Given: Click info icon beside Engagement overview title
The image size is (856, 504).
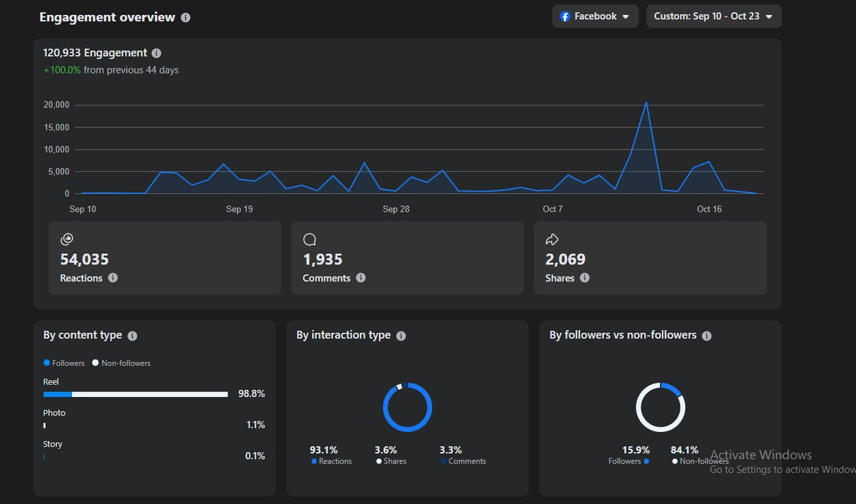Looking at the screenshot, I should click(x=185, y=17).
